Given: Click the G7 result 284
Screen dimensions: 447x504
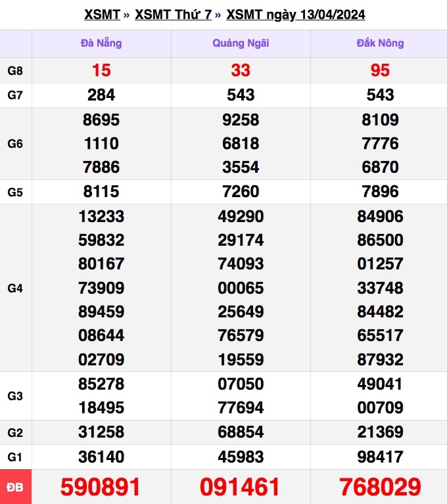Looking at the screenshot, I should click(101, 95).
